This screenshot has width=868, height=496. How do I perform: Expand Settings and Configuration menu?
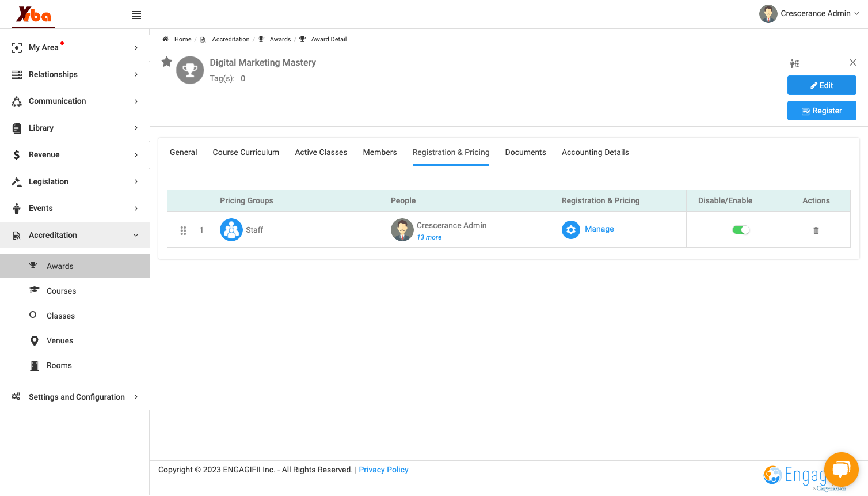click(x=75, y=397)
